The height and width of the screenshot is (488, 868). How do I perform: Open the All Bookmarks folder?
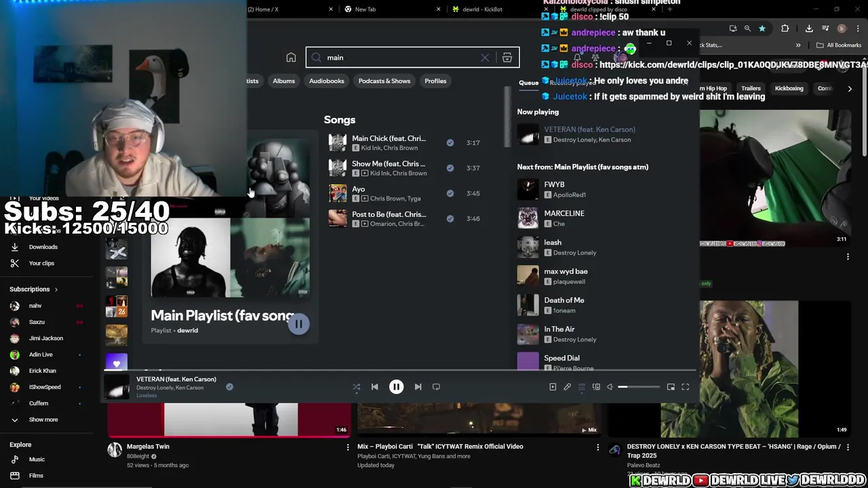pos(839,45)
